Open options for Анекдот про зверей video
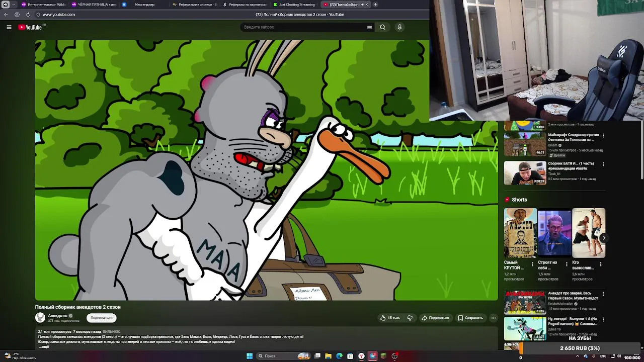Viewport: 644px width, 362px height. [x=603, y=294]
